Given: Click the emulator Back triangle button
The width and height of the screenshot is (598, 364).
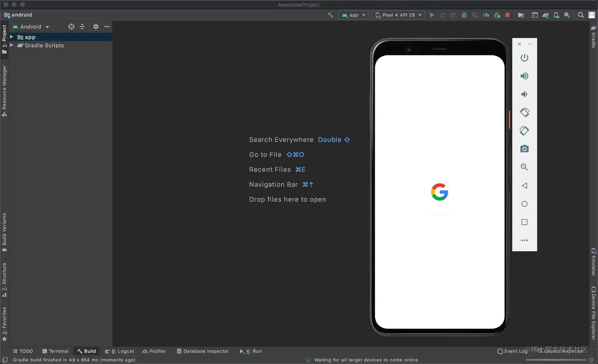Looking at the screenshot, I should tap(524, 185).
